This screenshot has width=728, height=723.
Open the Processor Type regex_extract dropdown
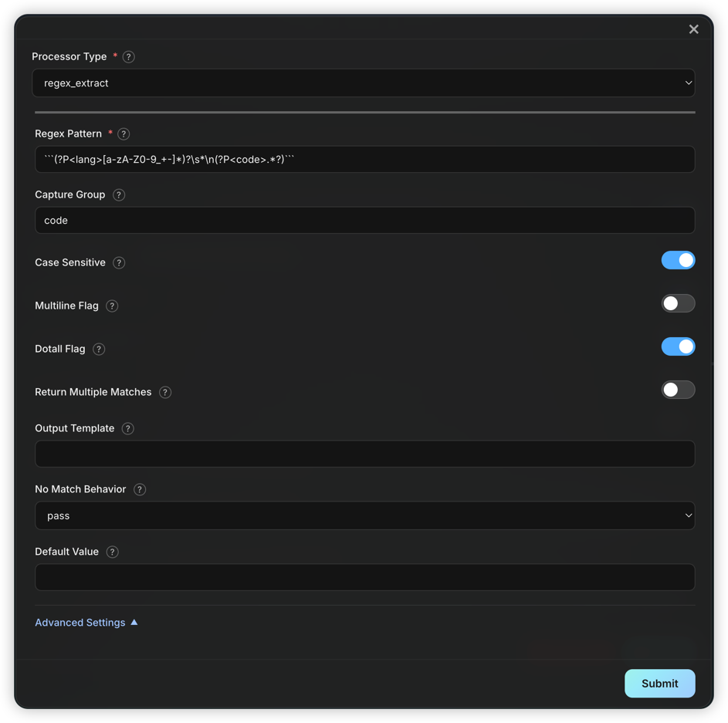[x=363, y=83]
